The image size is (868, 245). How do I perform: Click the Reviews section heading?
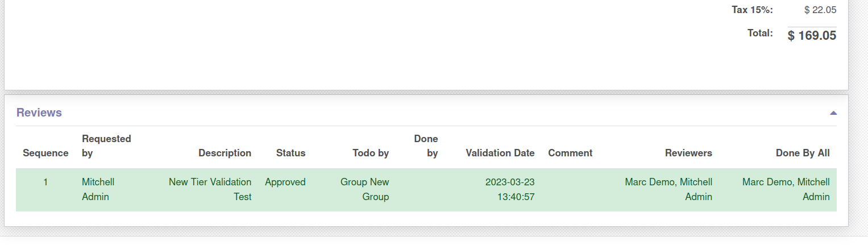39,113
